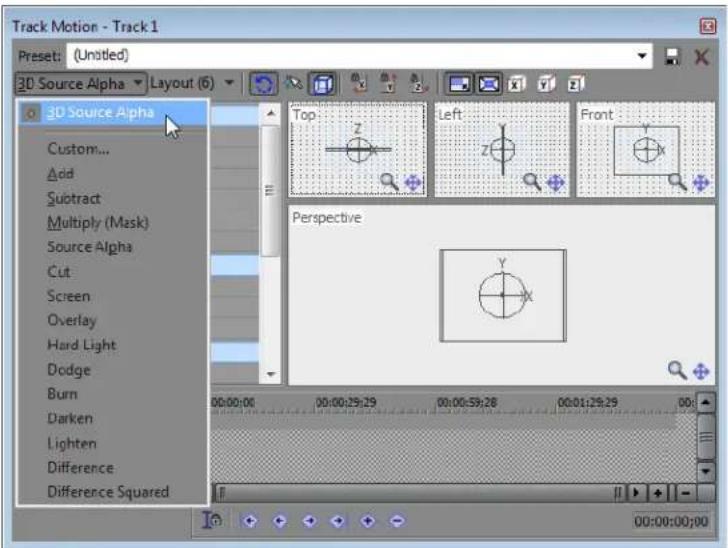The height and width of the screenshot is (548, 728).
Task: Click property list vertical scrollbar thumb
Action: tap(271, 191)
